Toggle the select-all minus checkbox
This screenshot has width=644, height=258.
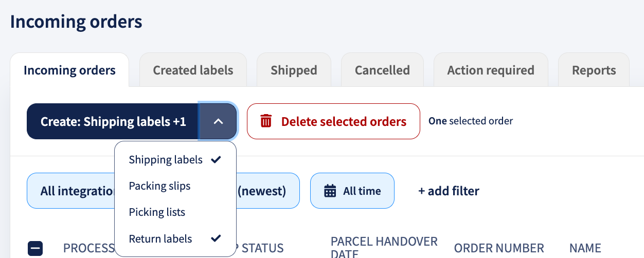pos(35,249)
